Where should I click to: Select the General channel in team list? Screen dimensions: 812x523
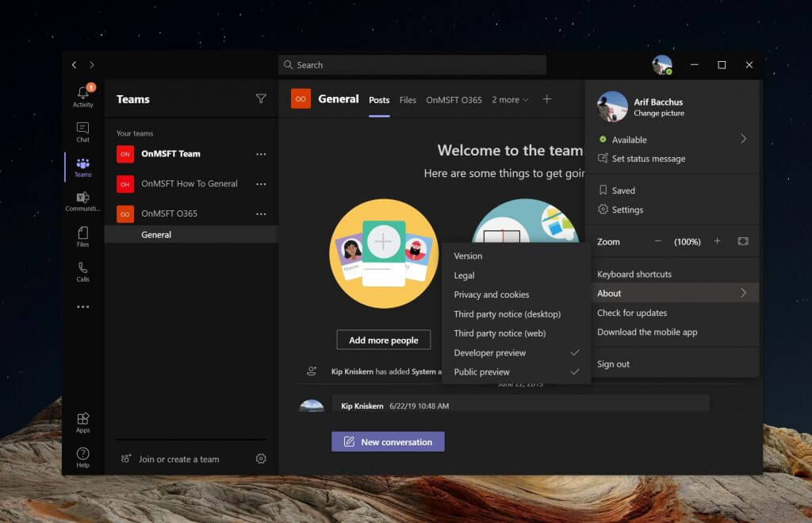coord(191,234)
